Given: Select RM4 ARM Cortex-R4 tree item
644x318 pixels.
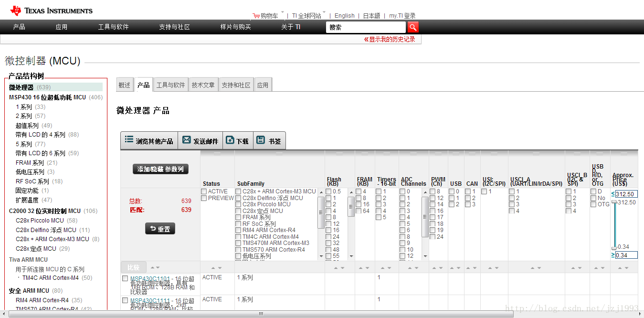Looking at the screenshot, I should pos(42,300).
